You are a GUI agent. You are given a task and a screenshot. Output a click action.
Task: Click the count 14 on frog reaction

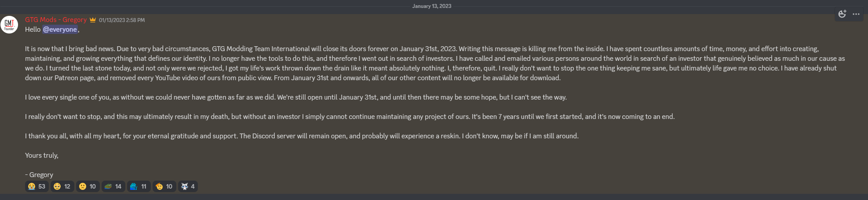tap(118, 186)
